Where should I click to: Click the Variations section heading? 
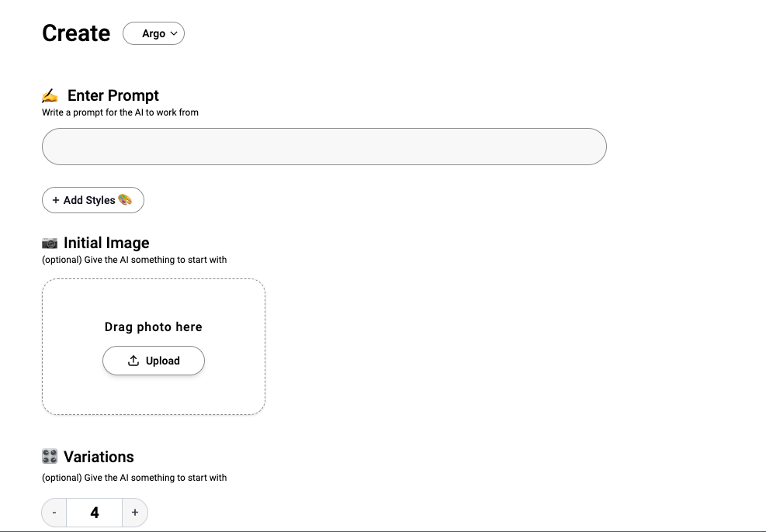99,457
